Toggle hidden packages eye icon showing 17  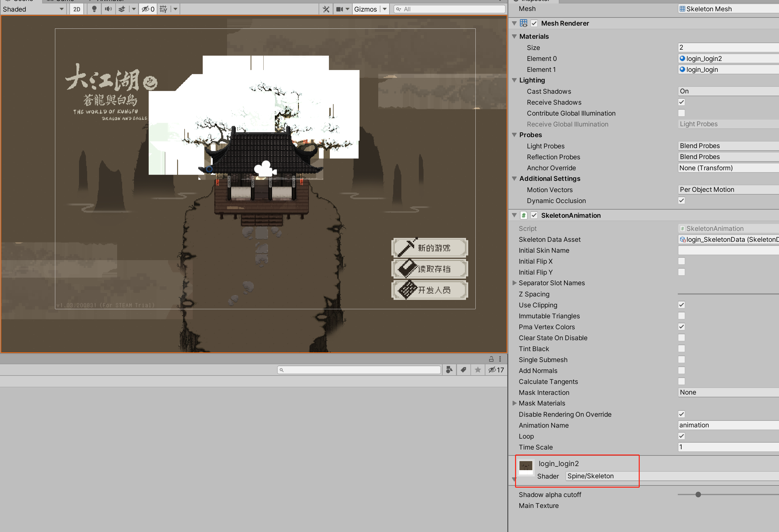[x=496, y=370]
